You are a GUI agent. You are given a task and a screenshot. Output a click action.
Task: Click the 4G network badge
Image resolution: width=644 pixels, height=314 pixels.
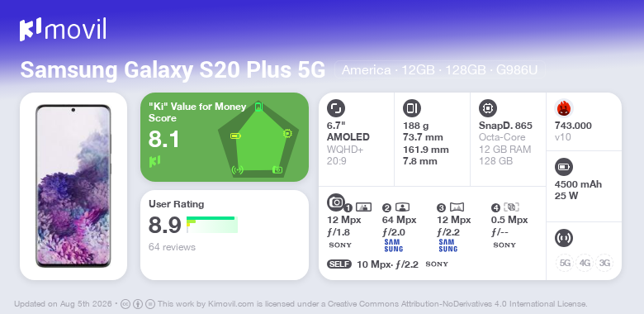584,263
